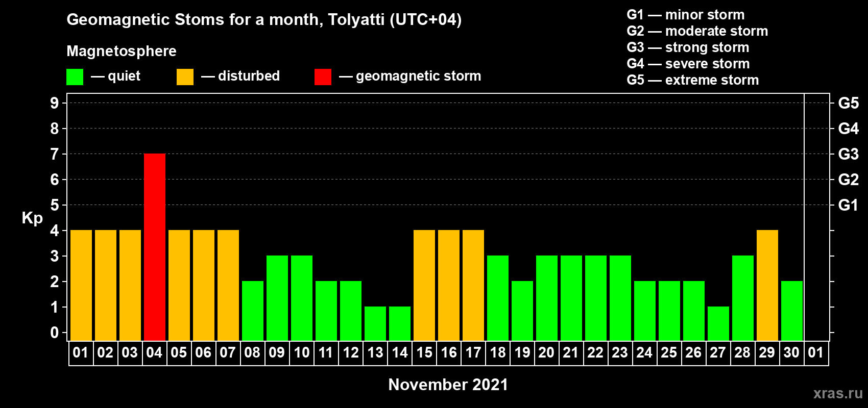Click the G3 label on the right axis
Image resolution: width=868 pixels, height=408 pixels.
coord(849,154)
